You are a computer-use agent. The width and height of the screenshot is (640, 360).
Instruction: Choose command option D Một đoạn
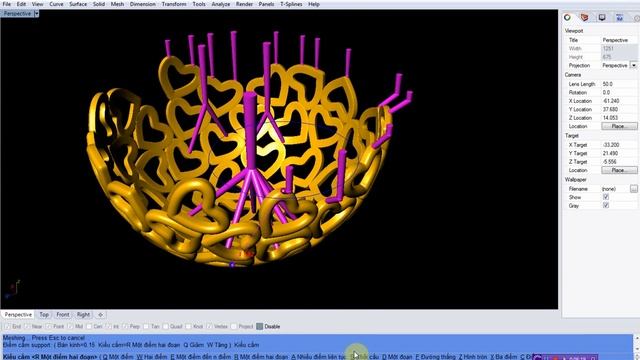coord(396,357)
